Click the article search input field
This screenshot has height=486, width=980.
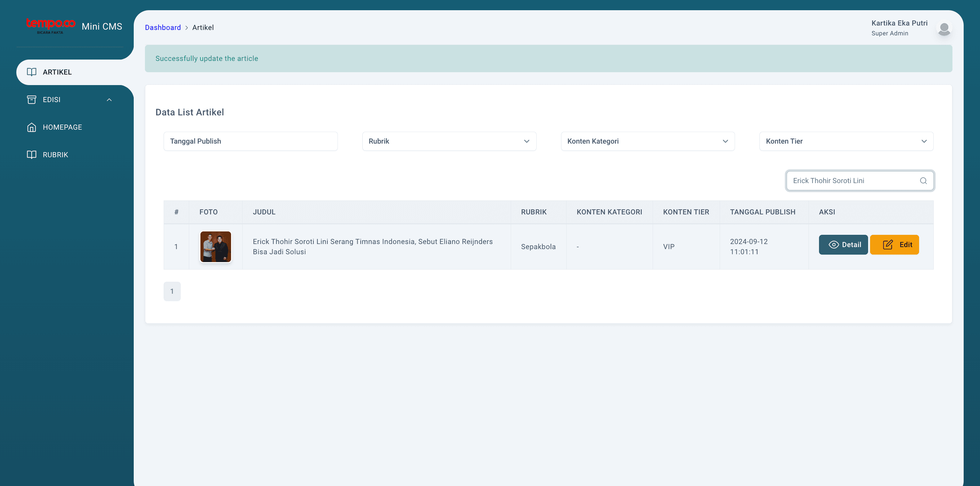(860, 181)
